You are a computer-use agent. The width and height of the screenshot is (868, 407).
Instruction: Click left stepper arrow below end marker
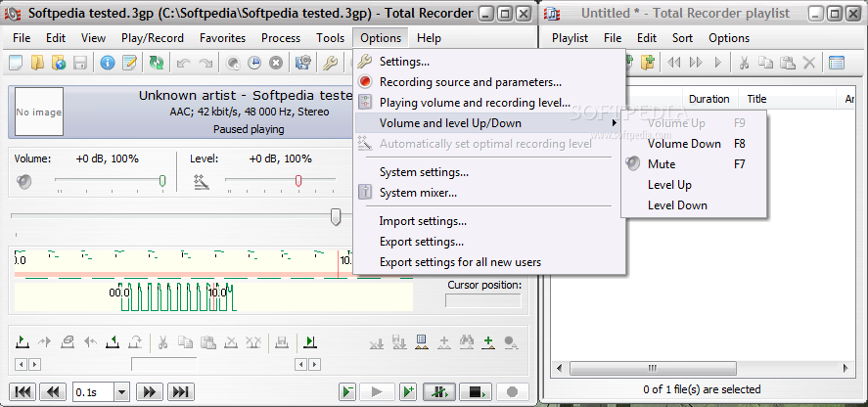(300, 364)
